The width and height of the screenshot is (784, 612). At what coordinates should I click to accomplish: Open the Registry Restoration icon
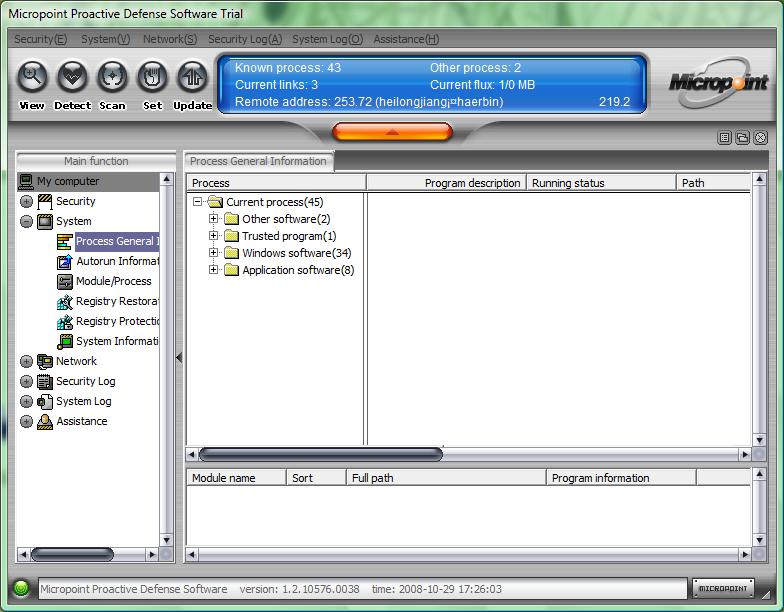click(x=64, y=302)
